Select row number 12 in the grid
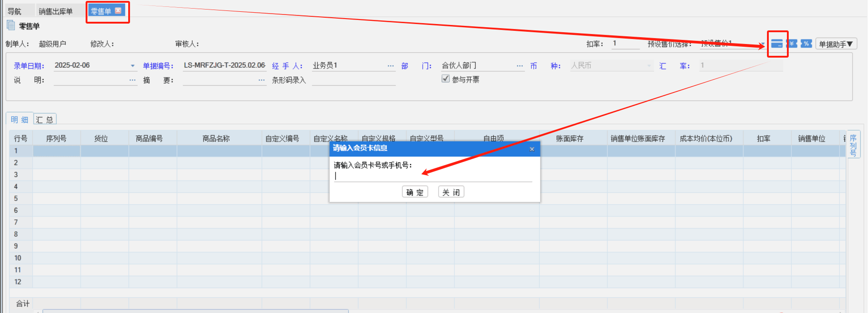This screenshot has height=313, width=868. point(18,282)
